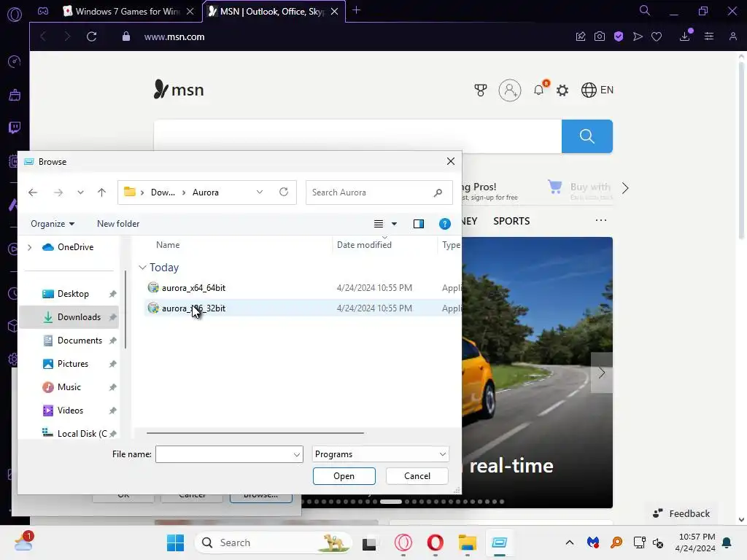Expand the address path dropdown arrow
This screenshot has height=560, width=747.
coord(259,192)
